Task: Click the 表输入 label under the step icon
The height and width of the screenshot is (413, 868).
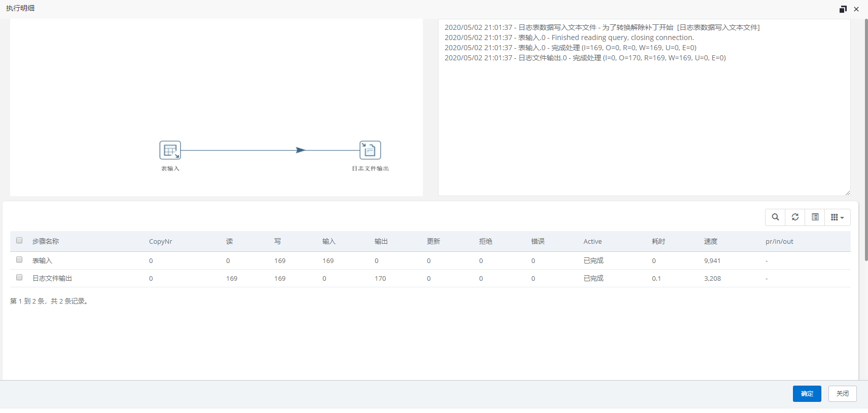Action: click(x=170, y=168)
